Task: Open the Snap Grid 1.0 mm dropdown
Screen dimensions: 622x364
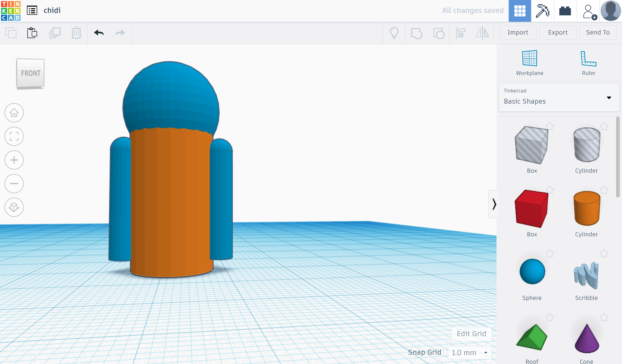Action: [x=469, y=352]
